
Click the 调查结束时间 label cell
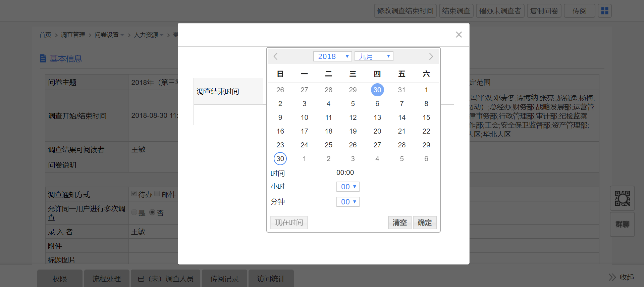click(228, 91)
